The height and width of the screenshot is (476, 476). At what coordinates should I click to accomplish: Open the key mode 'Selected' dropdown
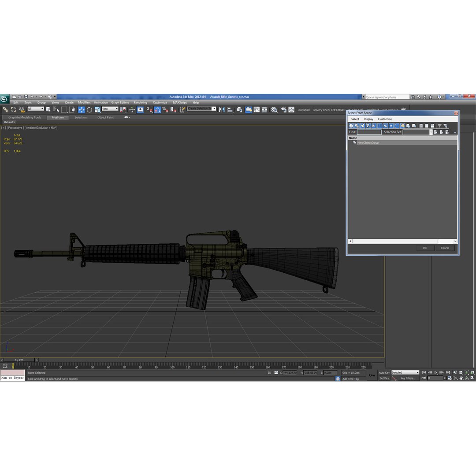[x=405, y=372]
